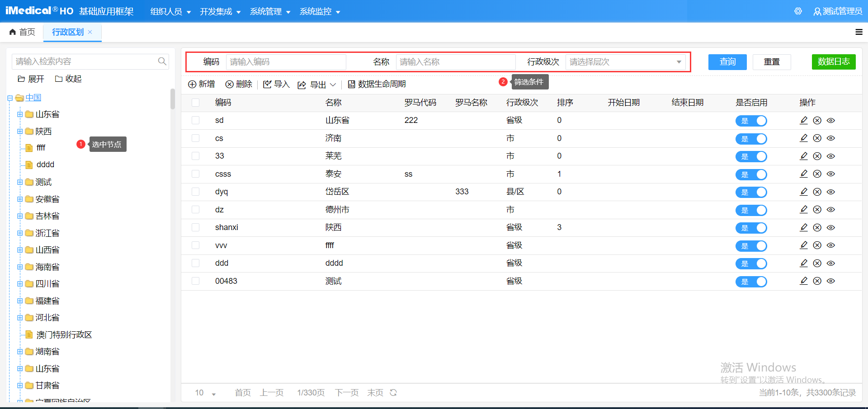The height and width of the screenshot is (409, 868).
Task: Open the 导出 export dropdown
Action: [x=317, y=85]
